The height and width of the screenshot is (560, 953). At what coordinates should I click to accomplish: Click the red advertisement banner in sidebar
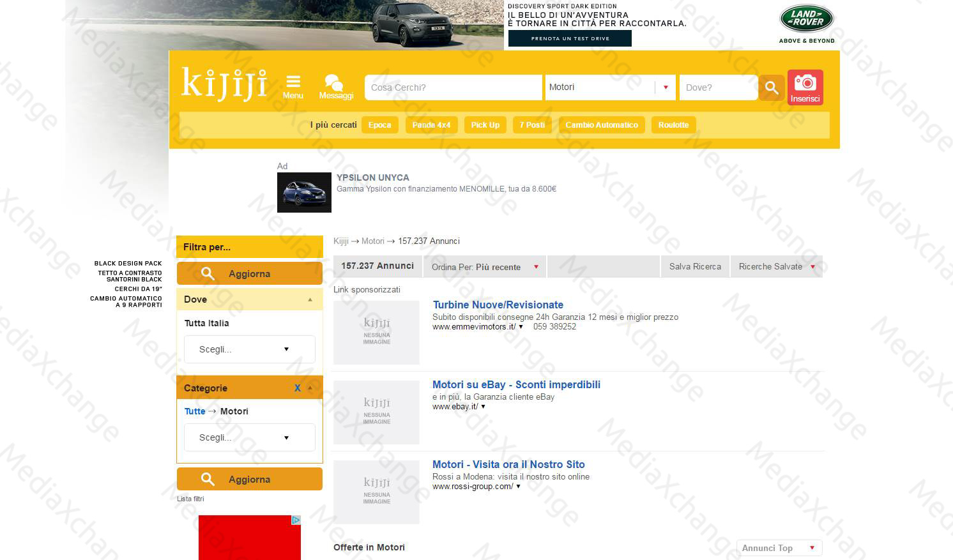pos(250,538)
